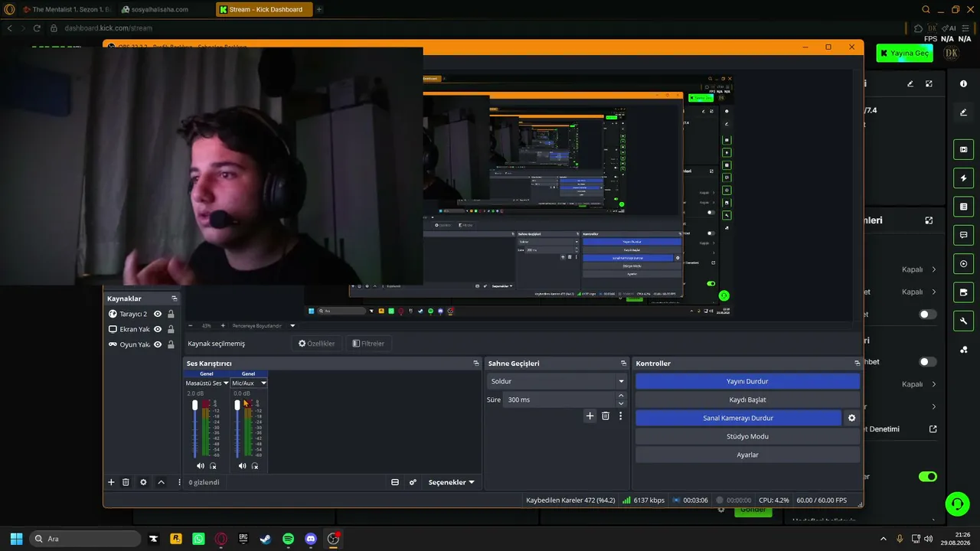Toggle monitoring headphone icon for Mic/Aux
Viewport: 980px width, 551px height.
click(255, 466)
